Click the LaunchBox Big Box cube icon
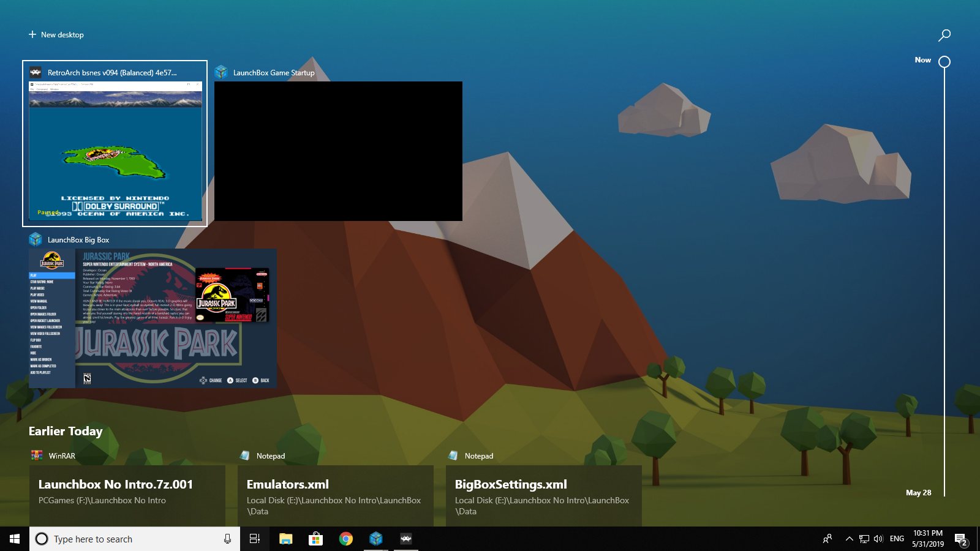The height and width of the screenshot is (551, 980). click(36, 239)
